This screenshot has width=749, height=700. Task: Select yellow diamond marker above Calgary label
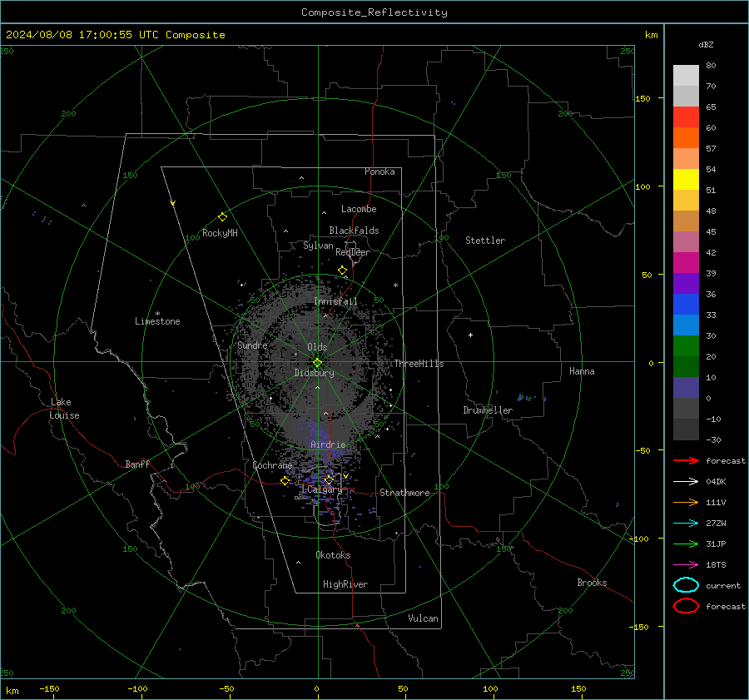click(329, 479)
